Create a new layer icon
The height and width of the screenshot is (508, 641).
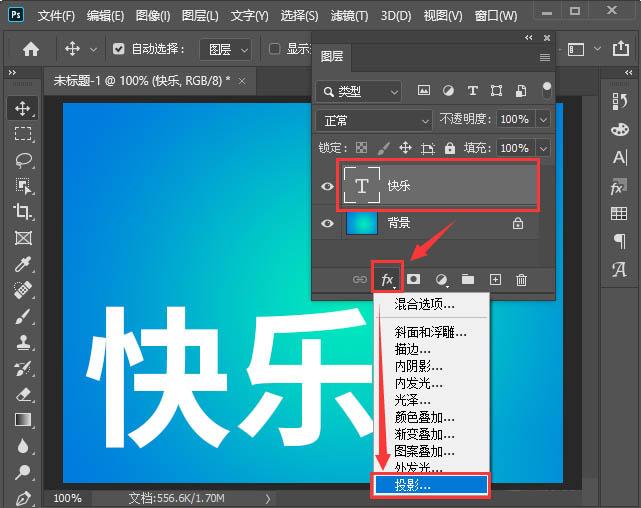coord(495,280)
